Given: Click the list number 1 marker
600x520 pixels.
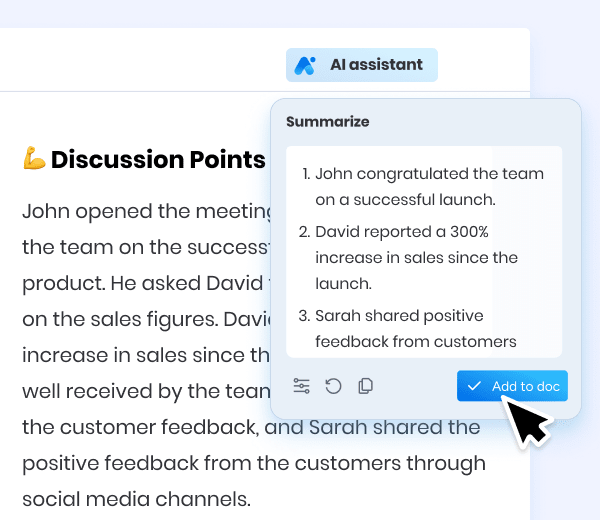Looking at the screenshot, I should click(305, 174).
